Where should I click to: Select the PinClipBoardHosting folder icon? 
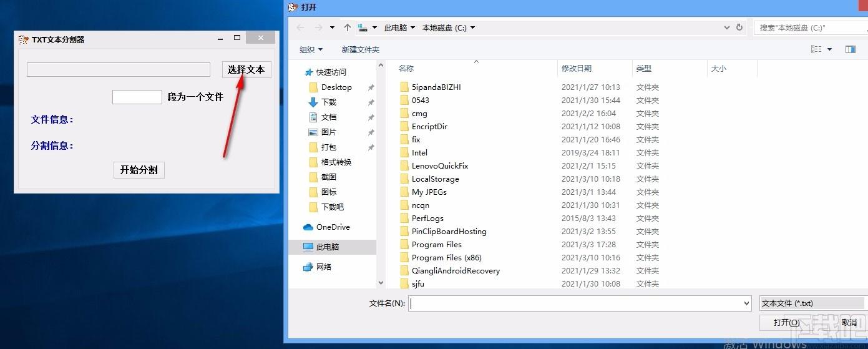tap(404, 231)
